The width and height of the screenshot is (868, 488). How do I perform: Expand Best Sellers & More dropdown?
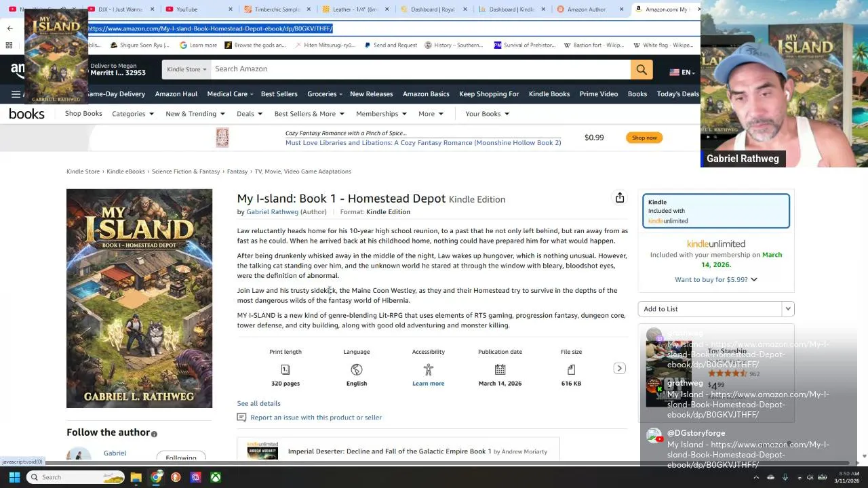click(309, 114)
